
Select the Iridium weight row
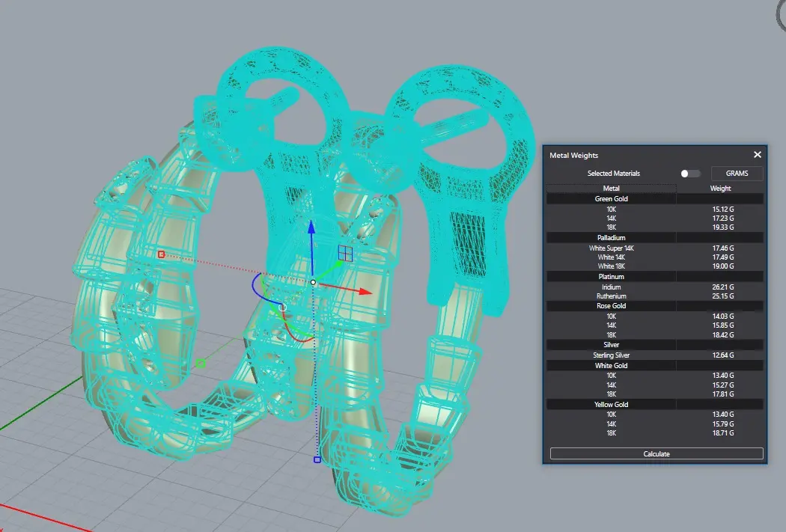tap(655, 287)
